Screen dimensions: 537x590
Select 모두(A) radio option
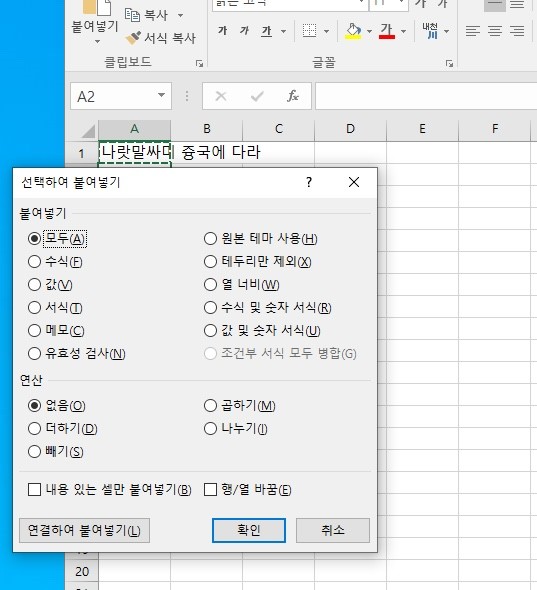click(x=58, y=239)
